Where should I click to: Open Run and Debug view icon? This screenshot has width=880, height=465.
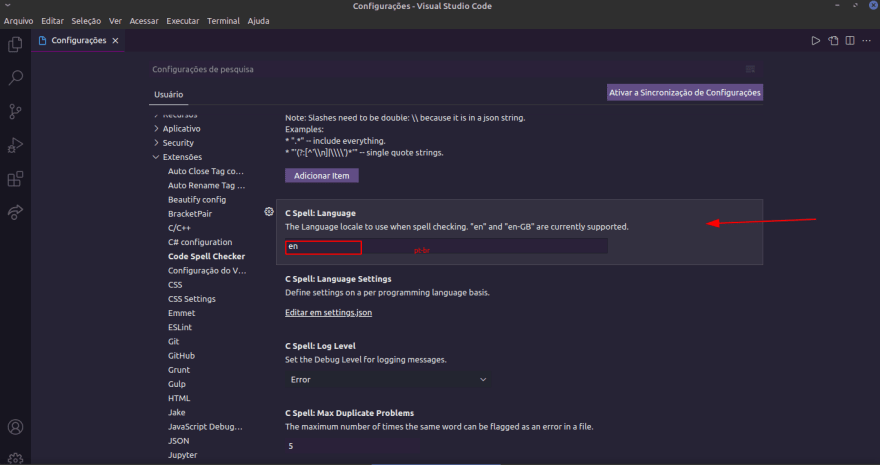click(15, 145)
